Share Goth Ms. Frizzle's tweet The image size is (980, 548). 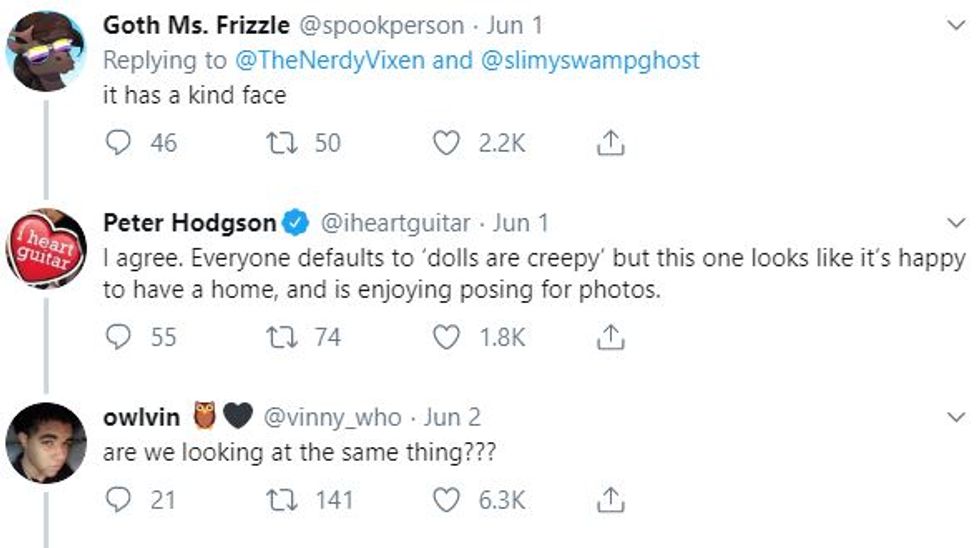pos(609,144)
